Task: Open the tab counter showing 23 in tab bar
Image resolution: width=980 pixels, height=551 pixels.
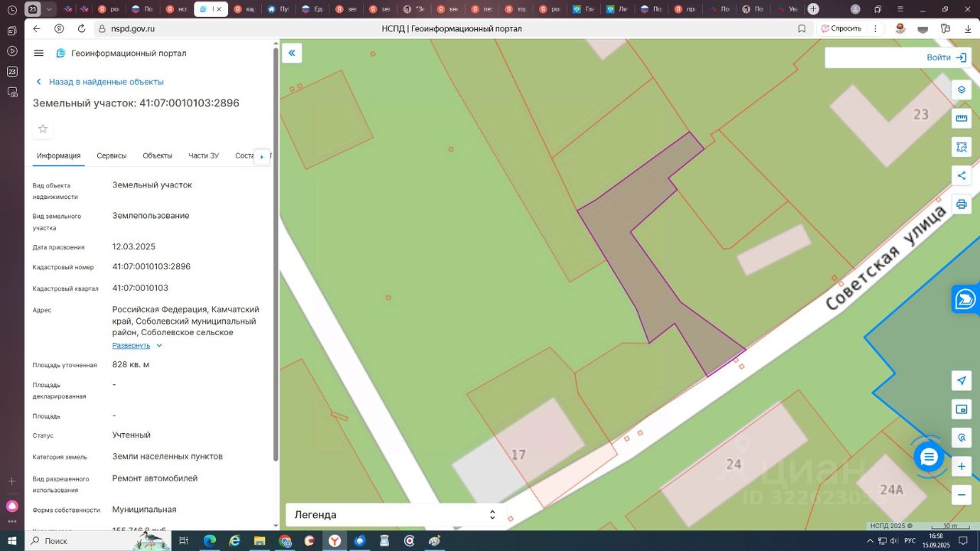Action: pos(33,9)
